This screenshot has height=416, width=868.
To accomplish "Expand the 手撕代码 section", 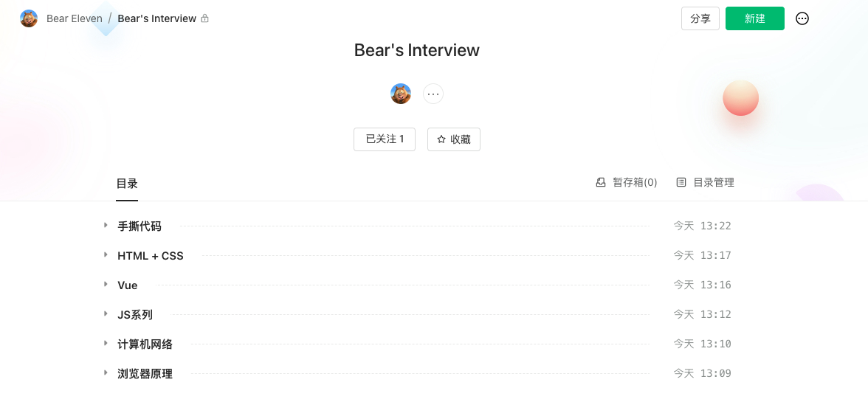I will tap(106, 226).
